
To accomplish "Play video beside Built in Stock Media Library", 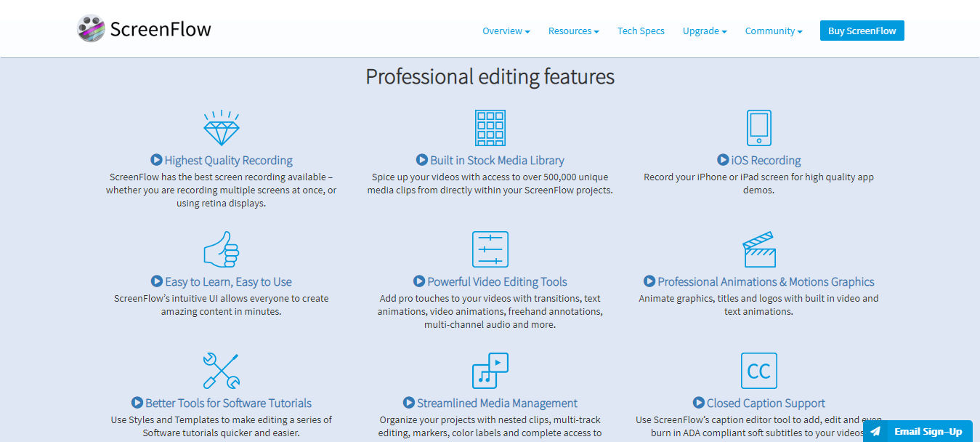I will (421, 160).
